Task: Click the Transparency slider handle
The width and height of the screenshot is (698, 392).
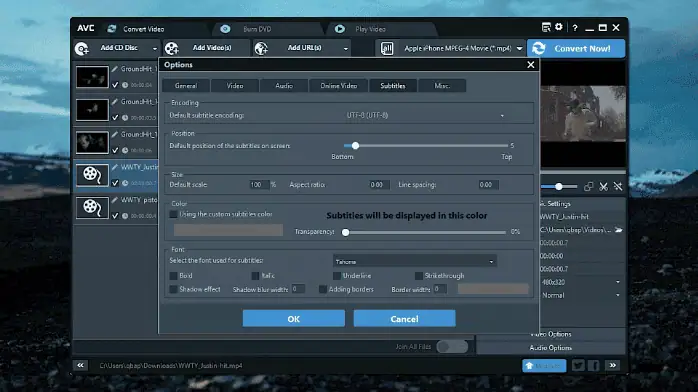Action: point(345,232)
